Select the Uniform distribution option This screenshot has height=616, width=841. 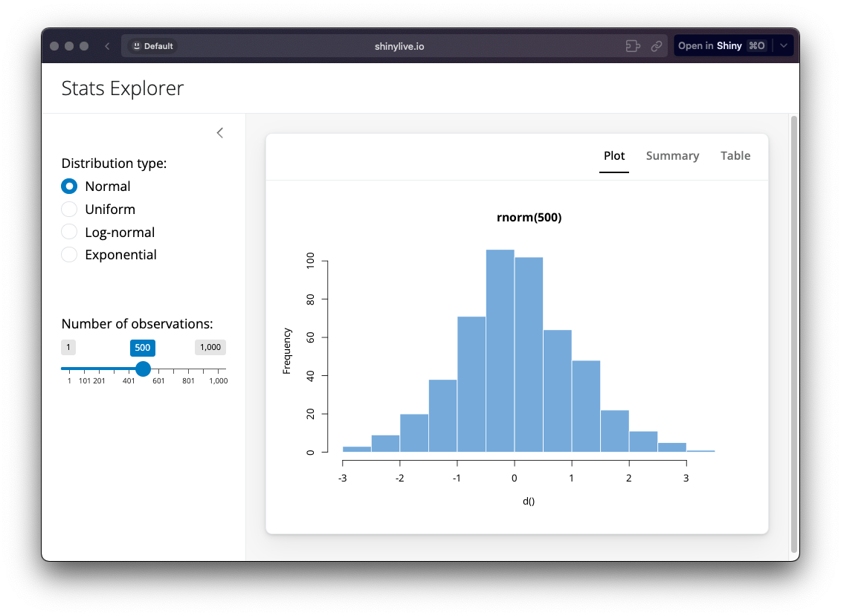click(x=69, y=210)
